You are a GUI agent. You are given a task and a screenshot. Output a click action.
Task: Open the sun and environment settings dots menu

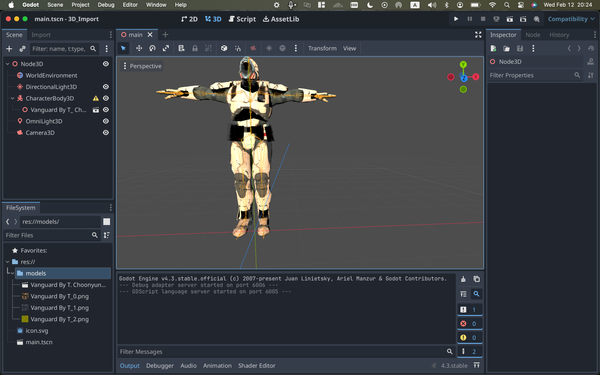click(296, 48)
